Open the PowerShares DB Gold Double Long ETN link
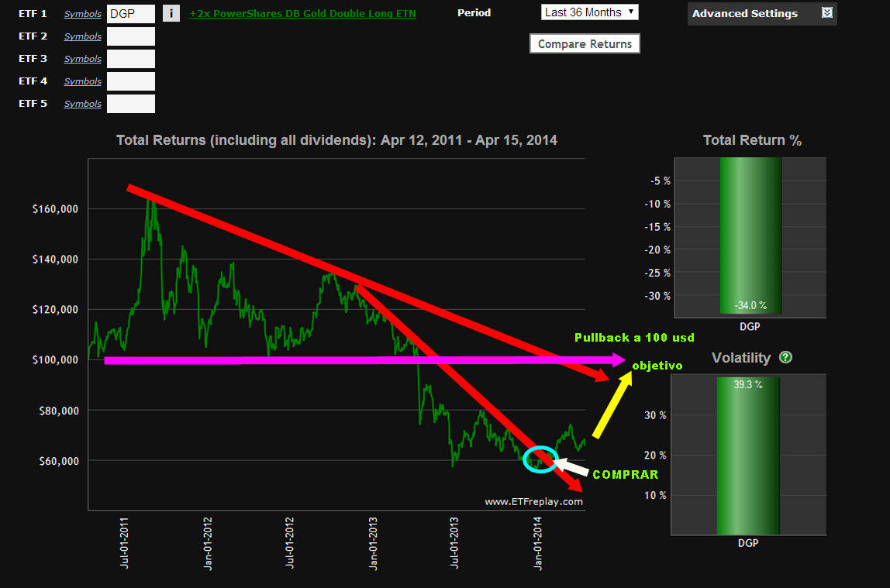890x588 pixels. pyautogui.click(x=302, y=14)
